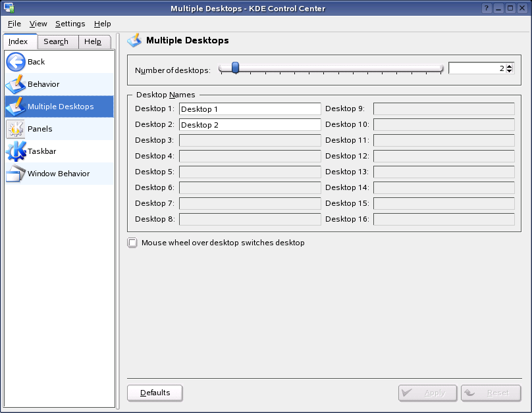Screen dimensions: 532x413
Task: Click the Desktop 16 name field
Action: tap(444, 219)
